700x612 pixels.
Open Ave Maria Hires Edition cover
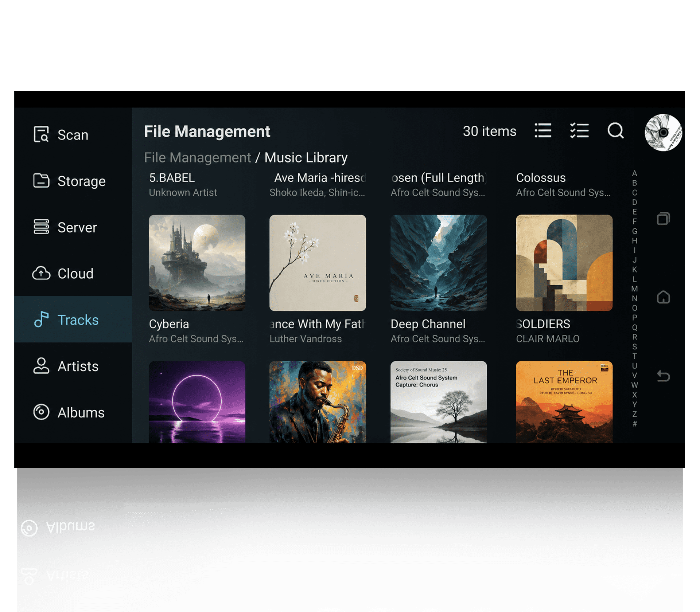[318, 263]
